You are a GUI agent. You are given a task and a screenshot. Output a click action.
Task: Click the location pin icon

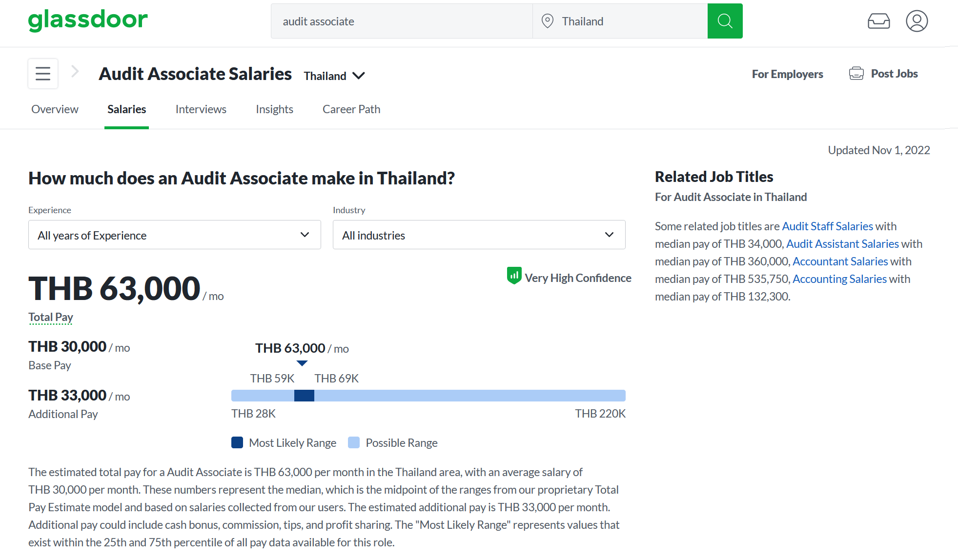point(548,21)
